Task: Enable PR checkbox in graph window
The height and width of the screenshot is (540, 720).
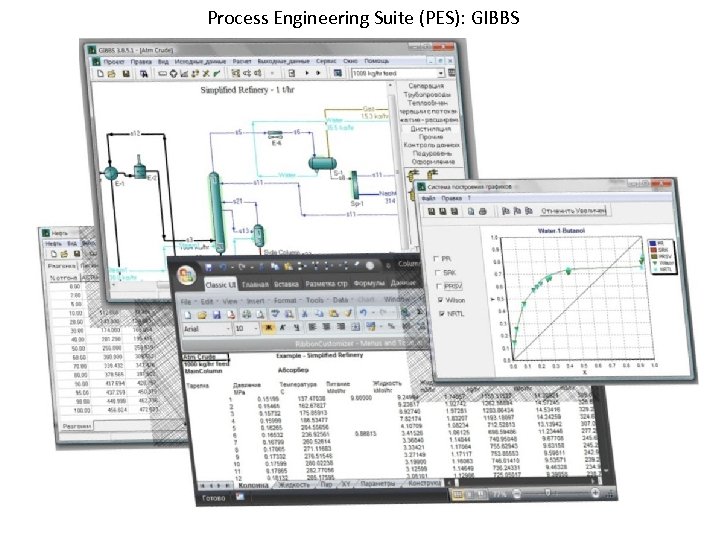Action: pyautogui.click(x=436, y=259)
